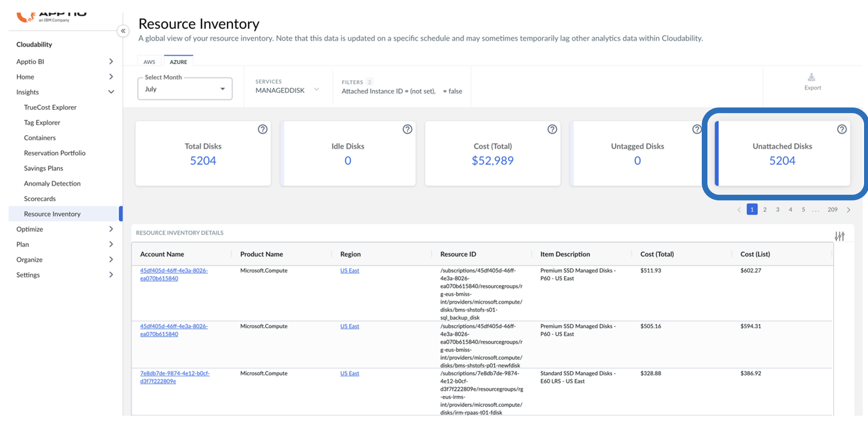Go to previous page arrow in pagination
868x422 pixels.
739,209
